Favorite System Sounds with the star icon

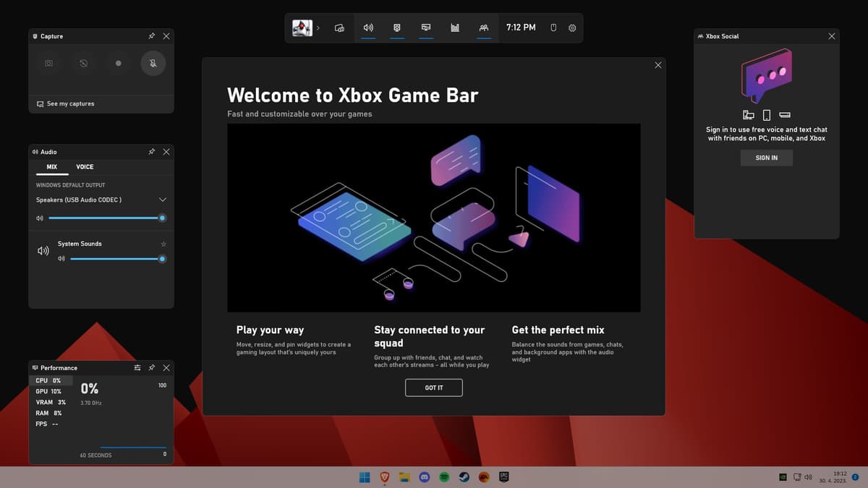tap(163, 244)
